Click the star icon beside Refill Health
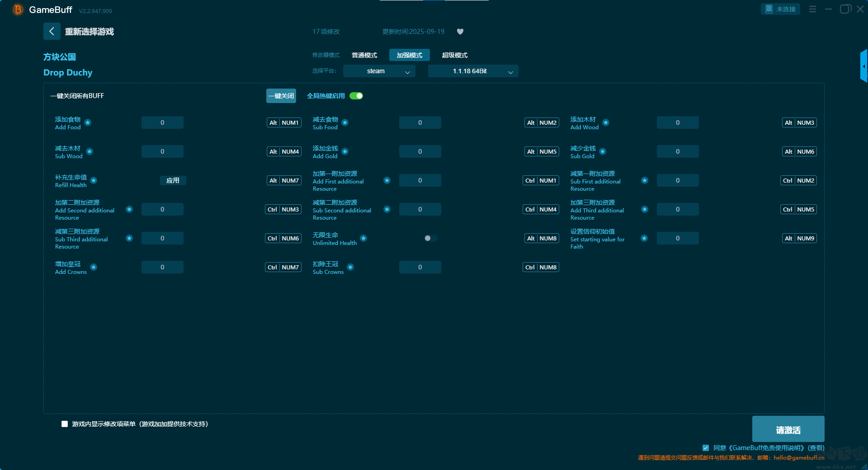The height and width of the screenshot is (470, 868). [x=94, y=180]
